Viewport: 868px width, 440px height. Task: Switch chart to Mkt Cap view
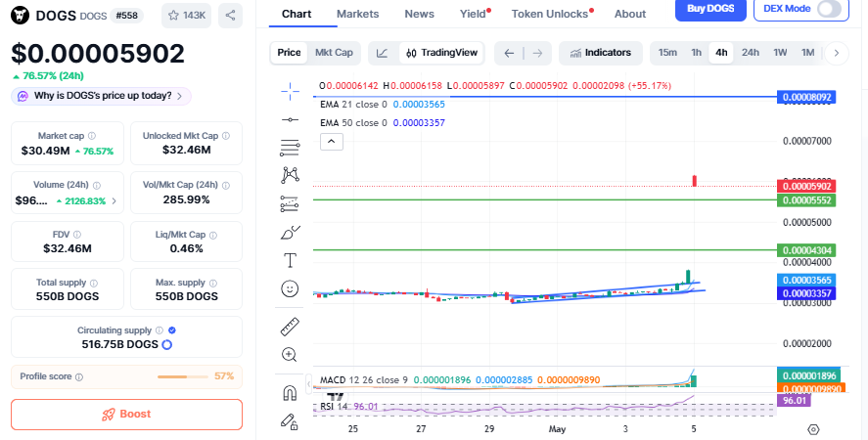(334, 53)
